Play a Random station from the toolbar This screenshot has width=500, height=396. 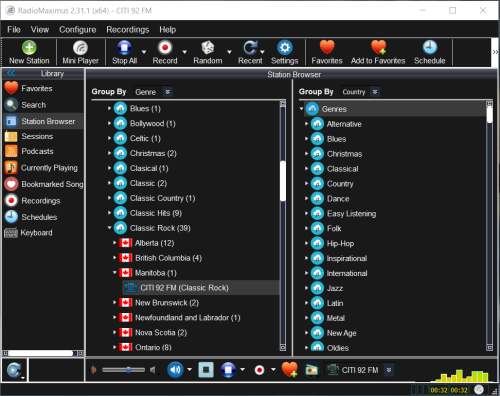[x=208, y=52]
